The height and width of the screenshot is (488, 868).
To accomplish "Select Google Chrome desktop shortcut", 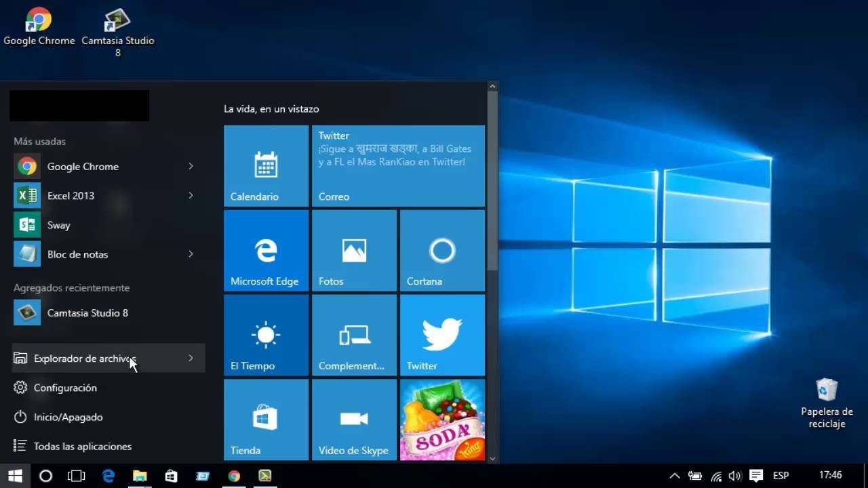I will tap(39, 27).
